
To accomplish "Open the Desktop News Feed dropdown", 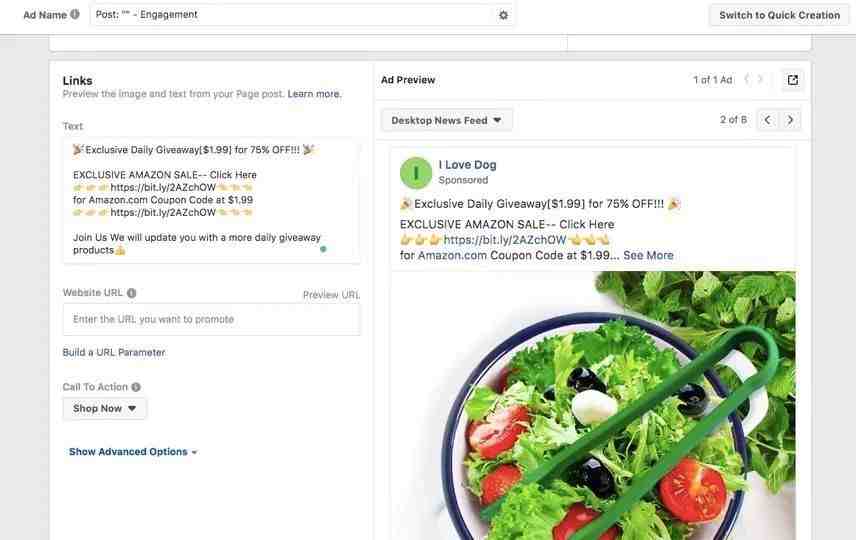I will pyautogui.click(x=446, y=121).
